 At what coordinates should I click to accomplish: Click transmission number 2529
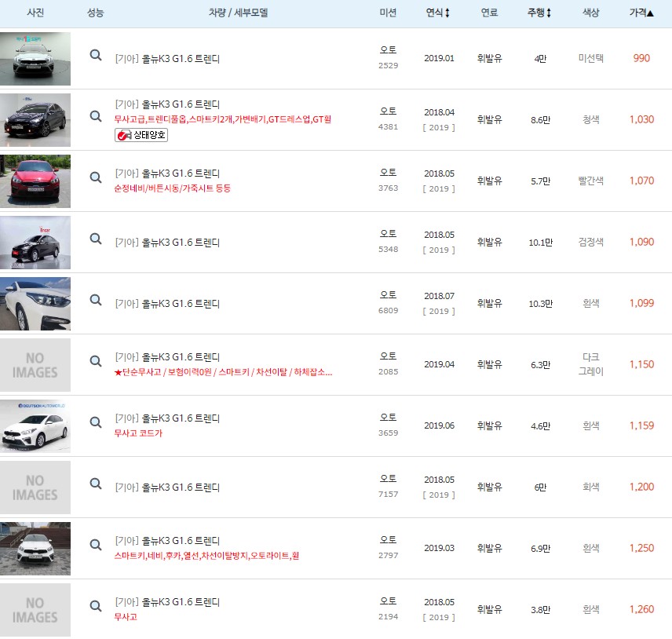tap(389, 66)
